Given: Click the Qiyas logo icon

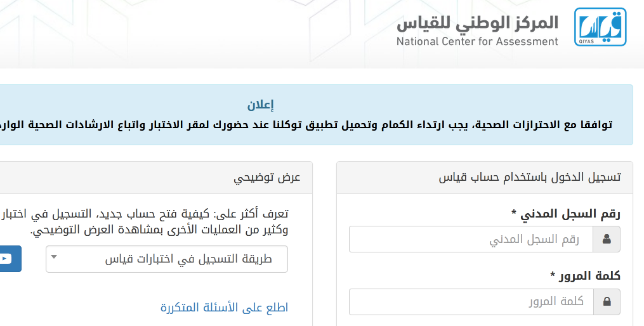Looking at the screenshot, I should pyautogui.click(x=600, y=27).
